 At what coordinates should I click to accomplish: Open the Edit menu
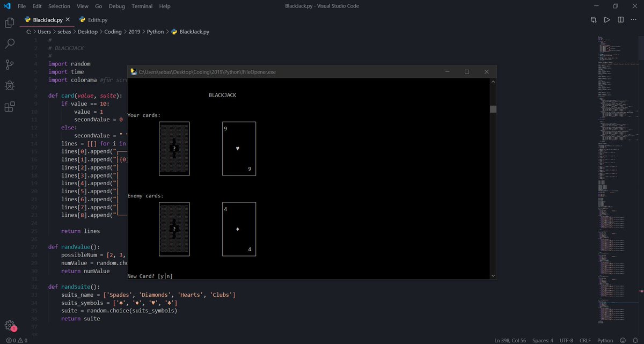point(37,6)
